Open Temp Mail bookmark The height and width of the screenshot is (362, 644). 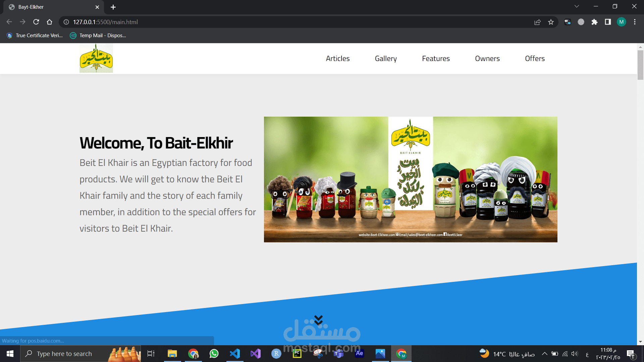[98, 35]
